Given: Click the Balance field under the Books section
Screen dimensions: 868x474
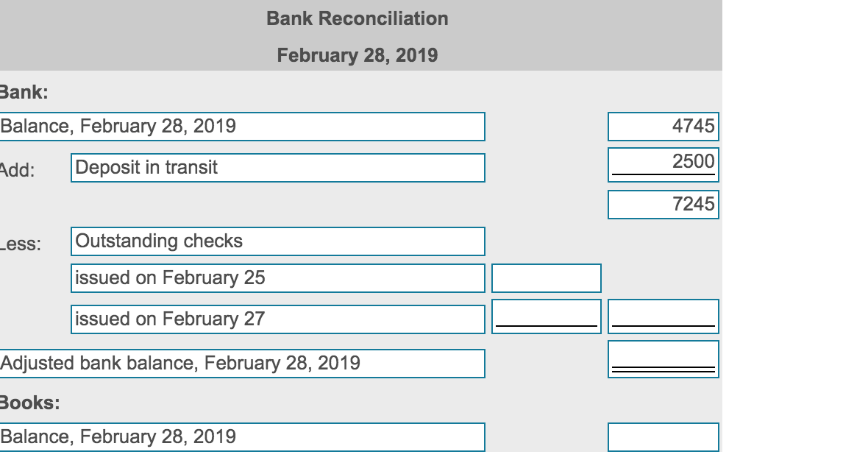Looking at the screenshot, I should (243, 436).
